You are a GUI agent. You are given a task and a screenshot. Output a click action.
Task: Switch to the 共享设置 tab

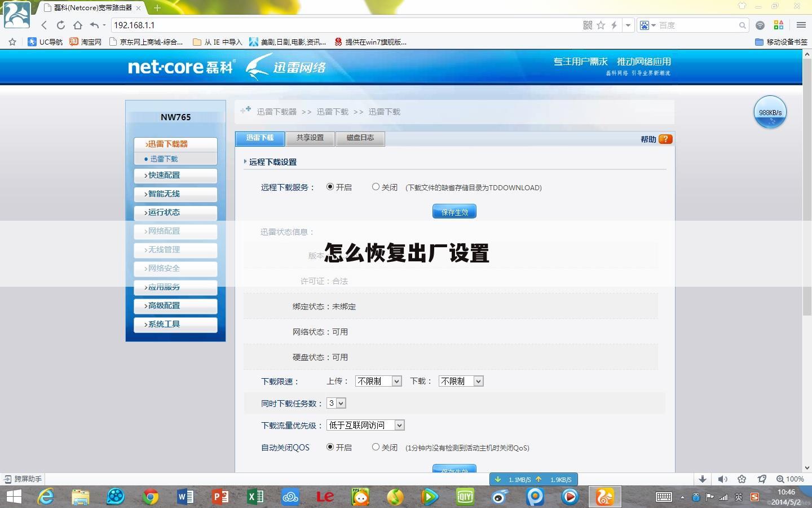point(310,138)
